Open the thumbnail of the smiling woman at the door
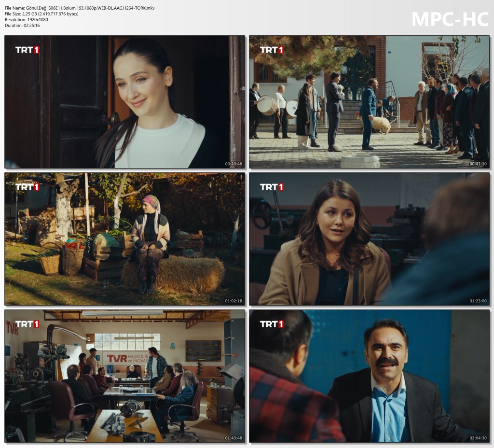 [124, 102]
